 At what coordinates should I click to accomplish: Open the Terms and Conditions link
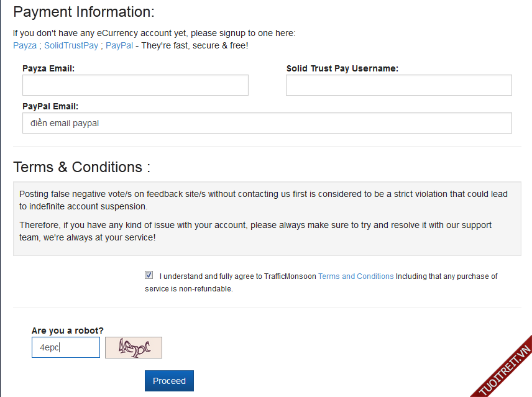tap(355, 276)
